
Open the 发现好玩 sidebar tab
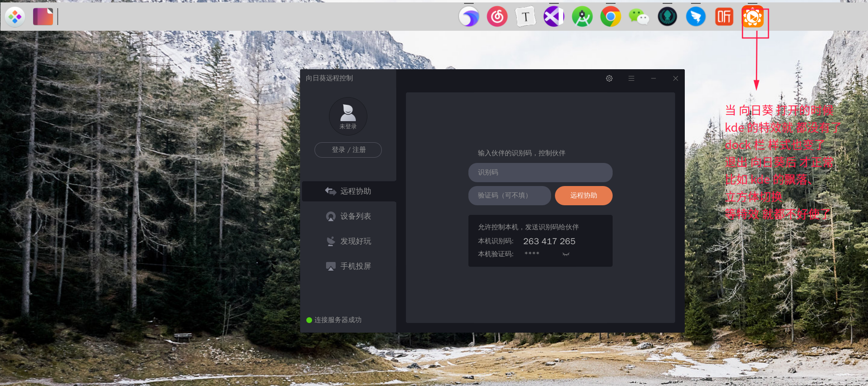(x=349, y=241)
